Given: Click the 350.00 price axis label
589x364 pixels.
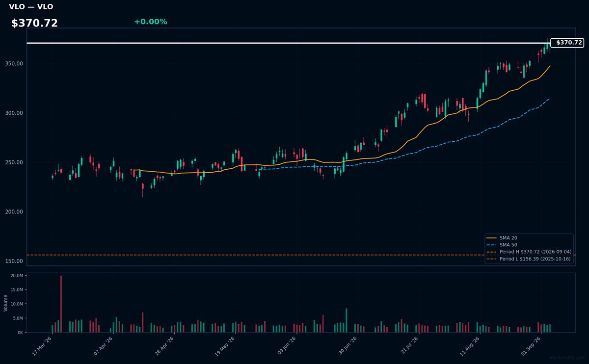Looking at the screenshot, I should coord(15,64).
